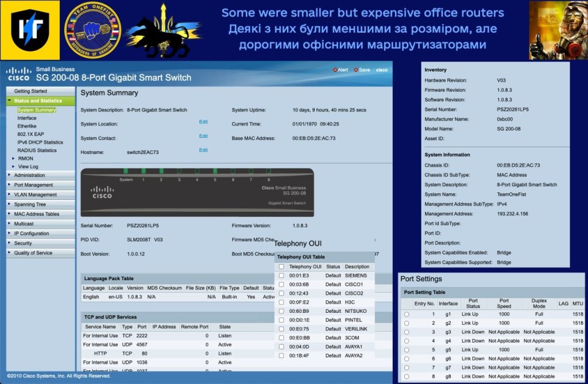Click port 1 on the switch diagram
588x384 pixels.
143,171
